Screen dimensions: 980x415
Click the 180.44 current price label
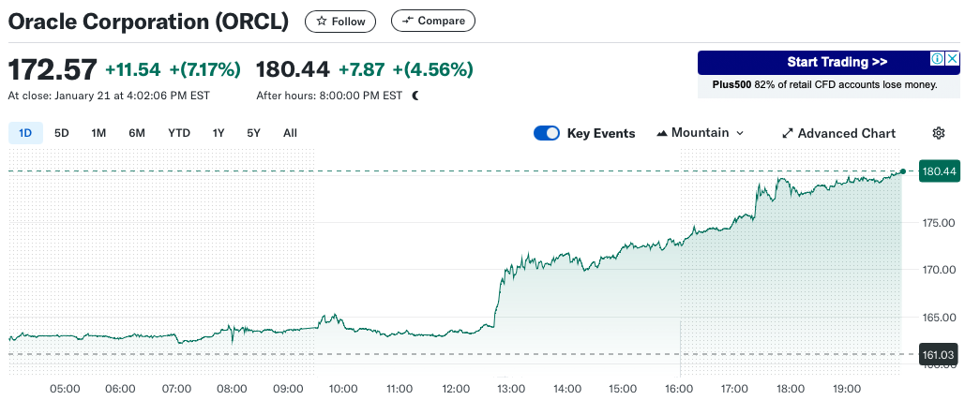point(940,171)
